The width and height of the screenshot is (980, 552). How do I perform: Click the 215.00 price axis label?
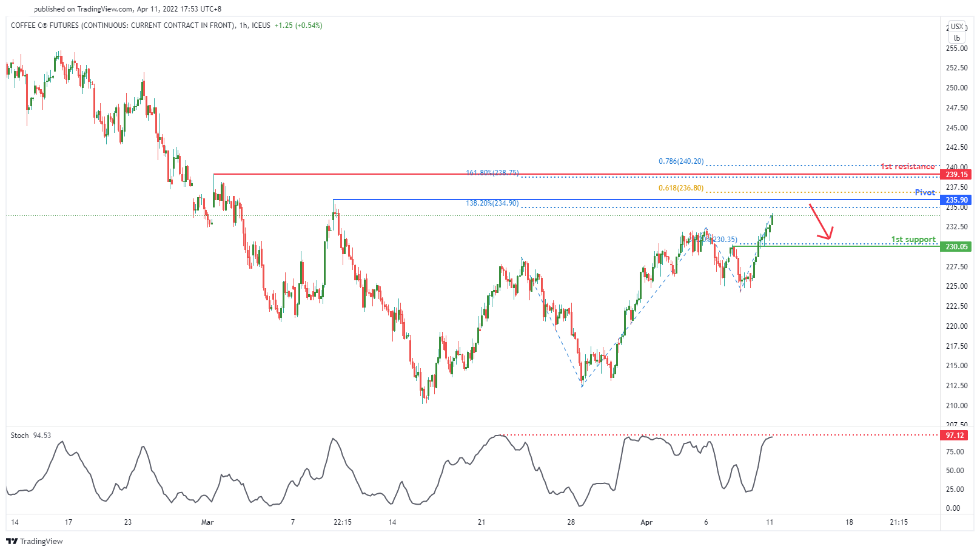957,366
